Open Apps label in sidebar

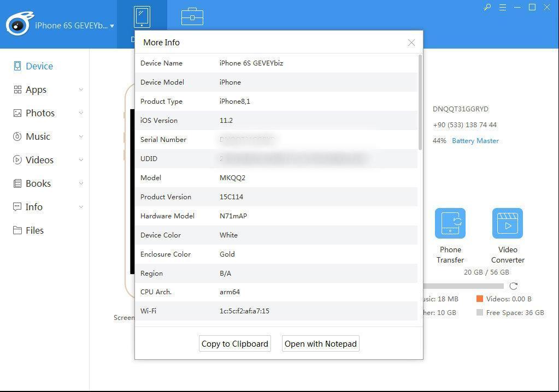coord(36,90)
